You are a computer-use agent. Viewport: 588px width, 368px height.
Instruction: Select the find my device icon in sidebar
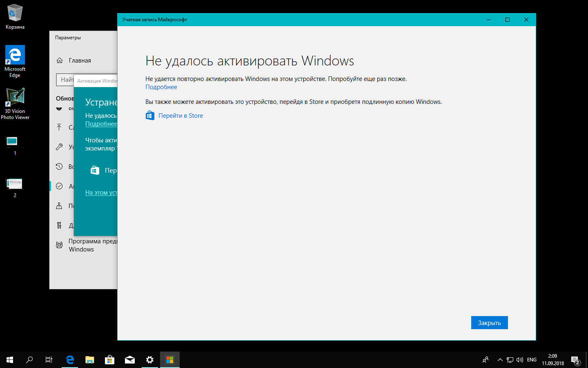pos(59,206)
